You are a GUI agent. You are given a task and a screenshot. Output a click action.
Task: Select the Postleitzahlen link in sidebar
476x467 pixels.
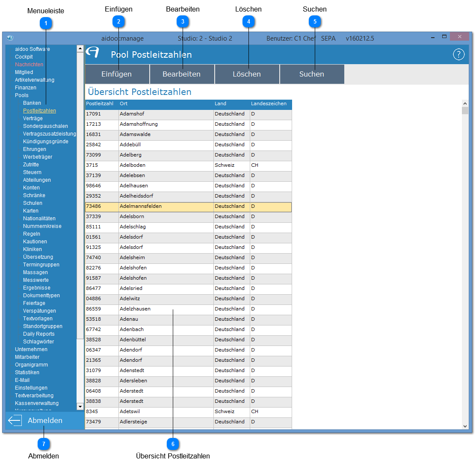[x=39, y=110]
